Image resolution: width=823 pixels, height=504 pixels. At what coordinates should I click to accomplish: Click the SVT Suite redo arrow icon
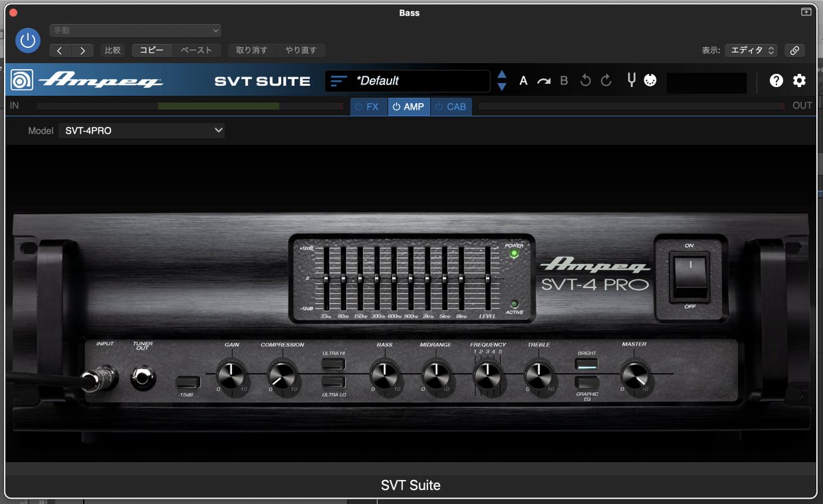[x=606, y=81]
